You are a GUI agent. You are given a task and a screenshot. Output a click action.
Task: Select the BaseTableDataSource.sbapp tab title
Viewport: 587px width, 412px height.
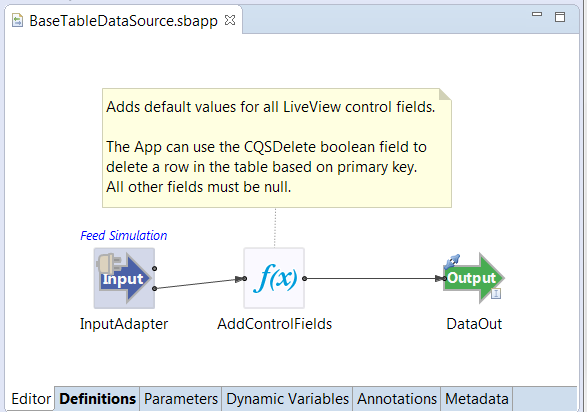(123, 21)
